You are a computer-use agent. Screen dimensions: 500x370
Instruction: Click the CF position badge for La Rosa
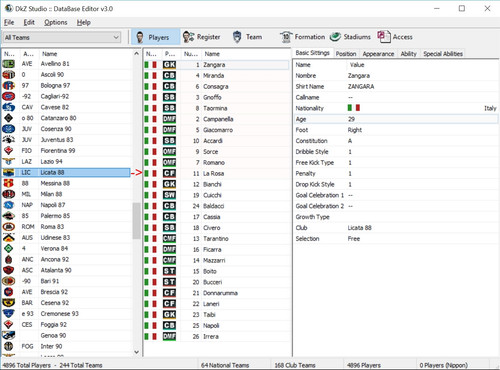(169, 173)
